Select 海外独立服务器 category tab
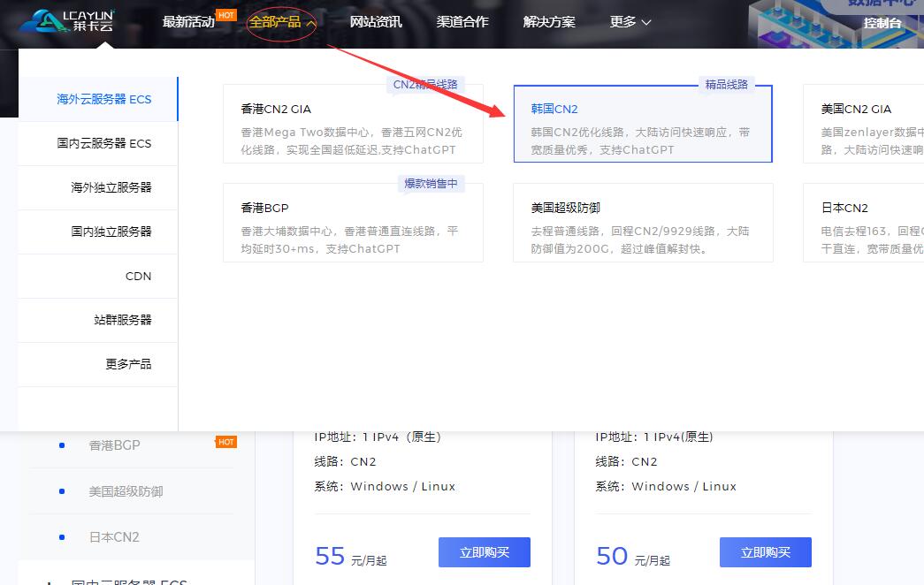Screen dimensions: 924x585 click(98, 187)
